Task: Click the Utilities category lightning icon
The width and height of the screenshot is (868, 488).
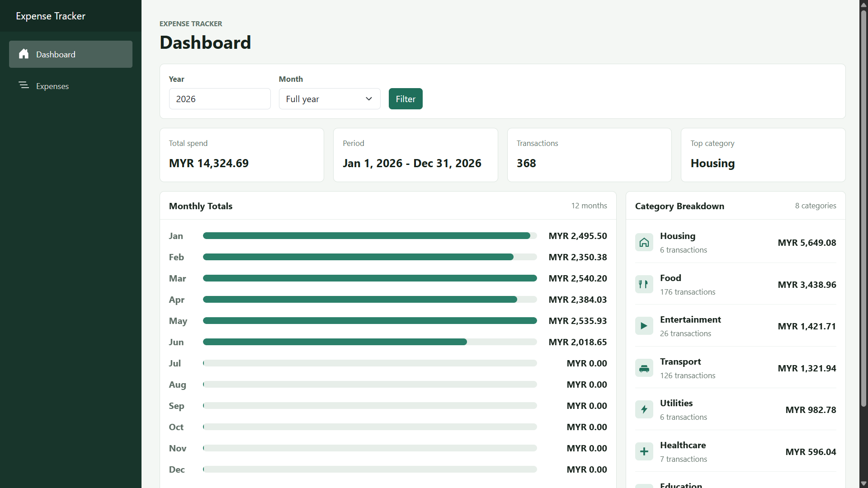Action: click(x=644, y=410)
